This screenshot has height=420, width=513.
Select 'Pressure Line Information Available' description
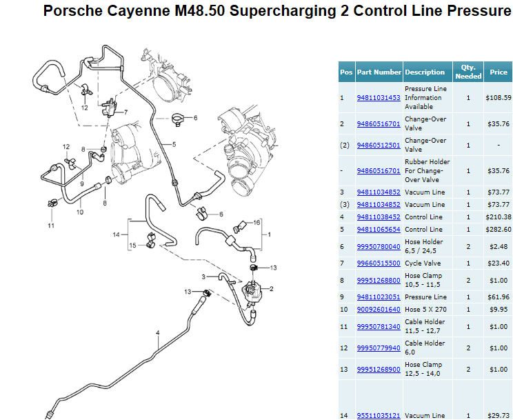425,97
